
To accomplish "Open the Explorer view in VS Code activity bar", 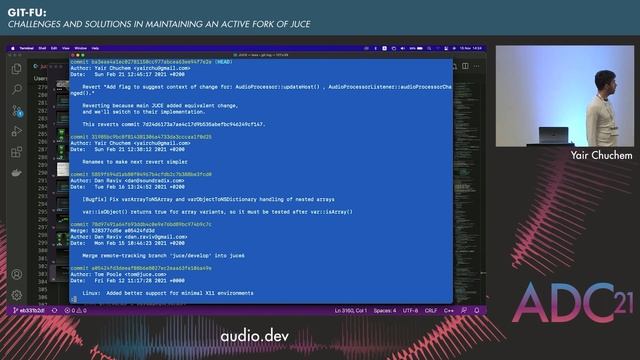I will pyautogui.click(x=17, y=69).
